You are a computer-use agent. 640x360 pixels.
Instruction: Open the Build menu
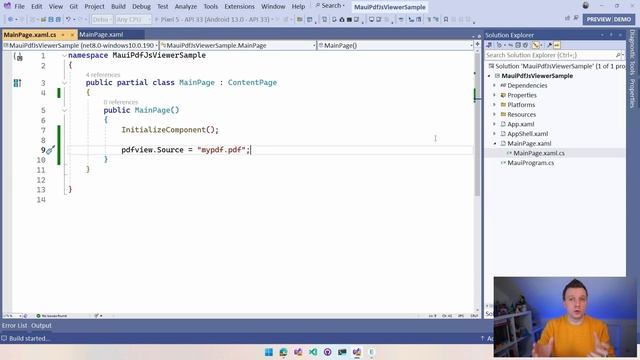click(118, 7)
